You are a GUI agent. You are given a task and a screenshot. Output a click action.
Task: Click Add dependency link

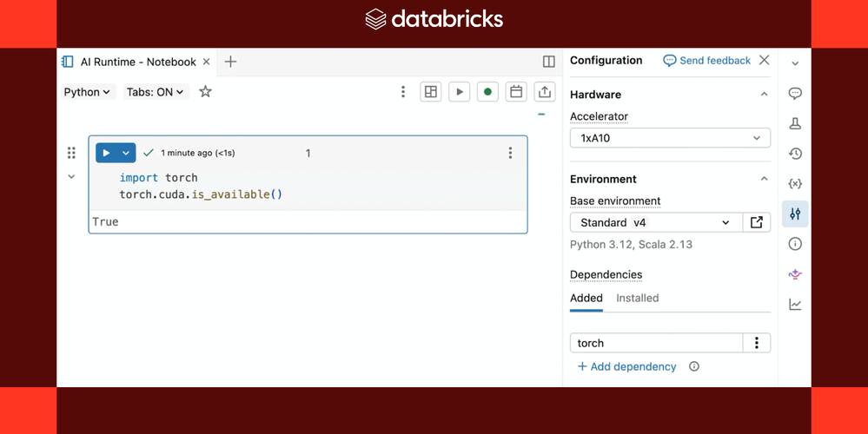[x=626, y=366]
